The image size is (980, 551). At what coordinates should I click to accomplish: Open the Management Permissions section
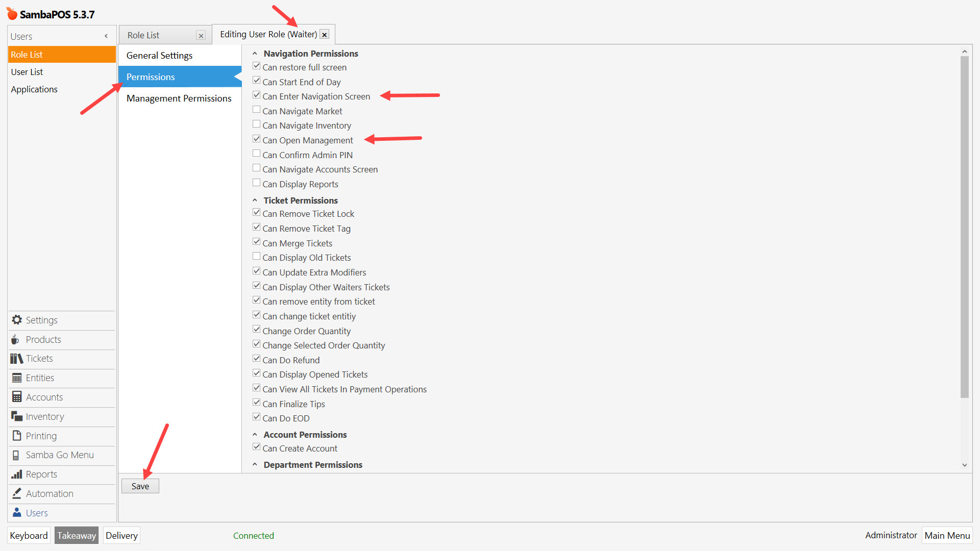(179, 98)
